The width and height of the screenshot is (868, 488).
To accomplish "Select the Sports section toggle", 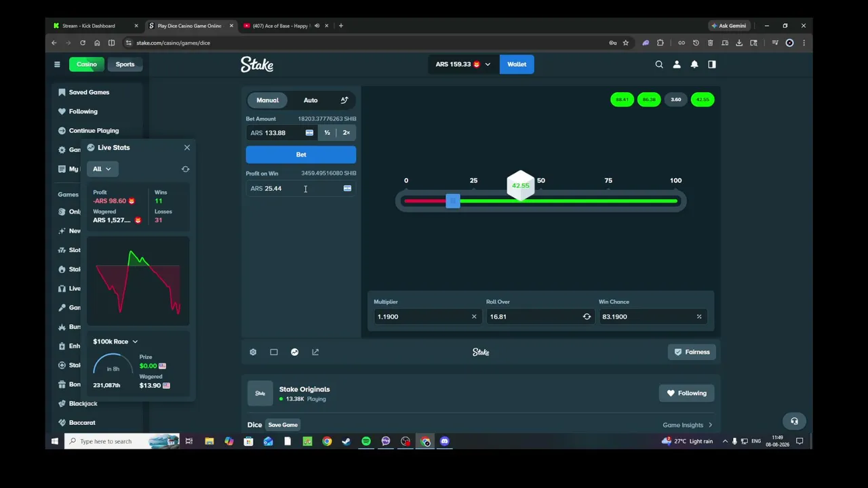I will pyautogui.click(x=125, y=64).
